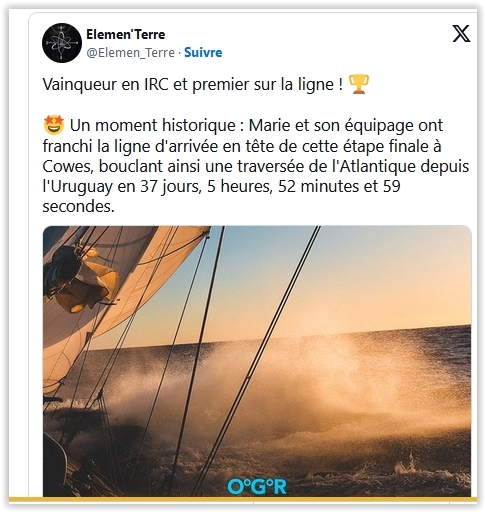Follow the account via Suivre
Viewport: 485px width, 512px height.
203,53
